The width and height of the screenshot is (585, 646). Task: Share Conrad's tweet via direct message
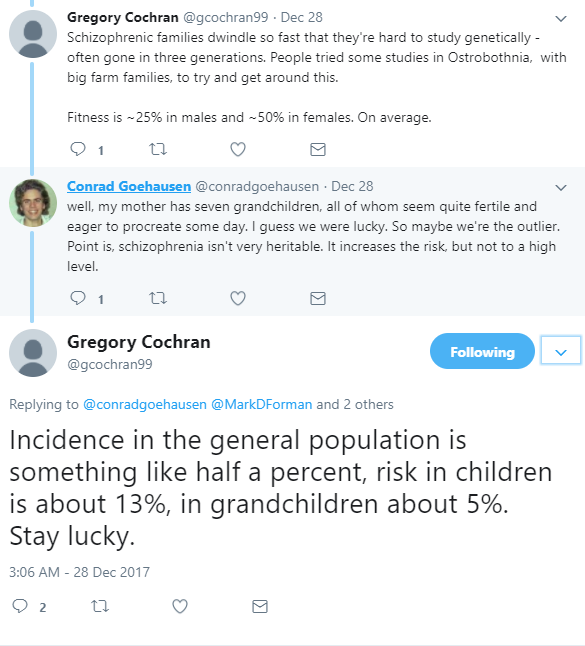(x=318, y=298)
